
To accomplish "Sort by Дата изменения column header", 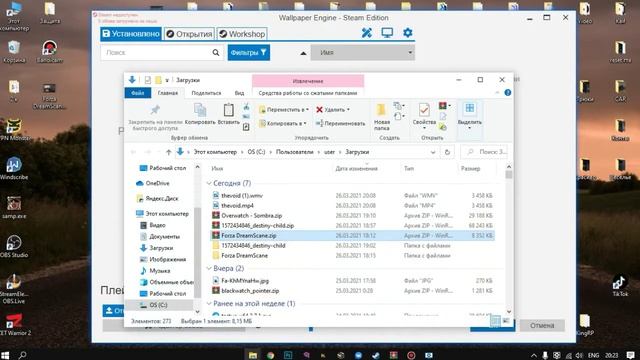I will [x=356, y=168].
